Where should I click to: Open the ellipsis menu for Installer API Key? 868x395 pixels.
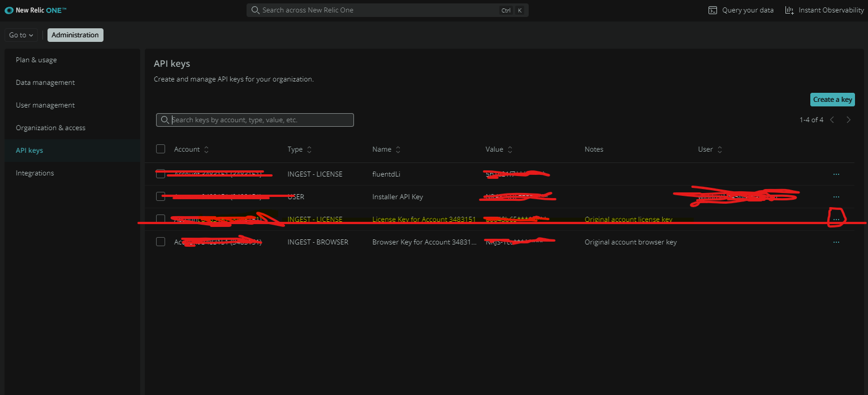click(x=836, y=197)
